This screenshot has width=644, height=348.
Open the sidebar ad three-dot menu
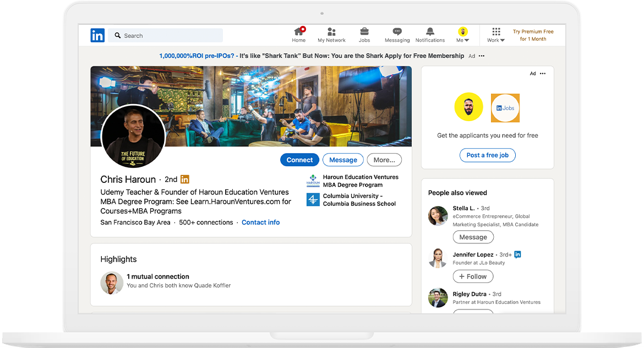(x=543, y=74)
